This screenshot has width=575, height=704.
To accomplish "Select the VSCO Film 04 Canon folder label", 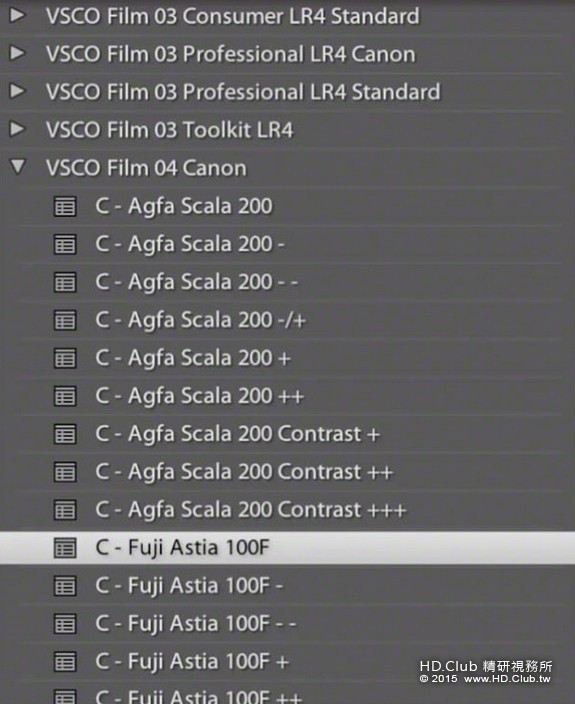I will tap(146, 168).
